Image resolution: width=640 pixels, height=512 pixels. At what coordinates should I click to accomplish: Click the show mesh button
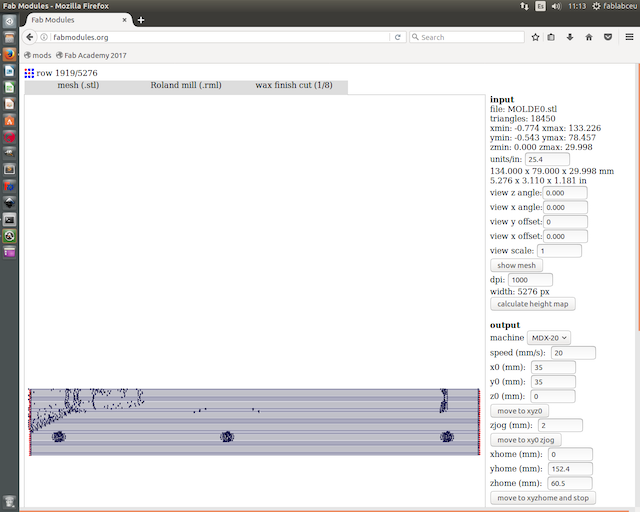click(x=516, y=265)
